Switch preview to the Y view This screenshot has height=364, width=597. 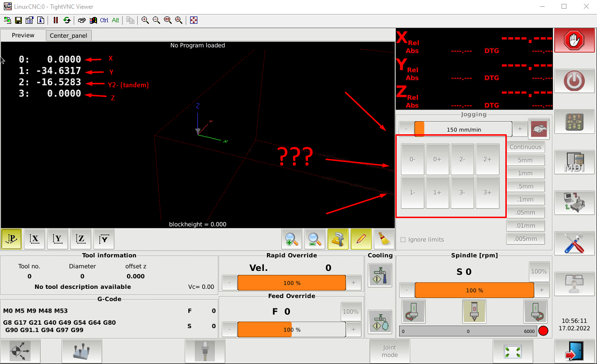click(58, 239)
